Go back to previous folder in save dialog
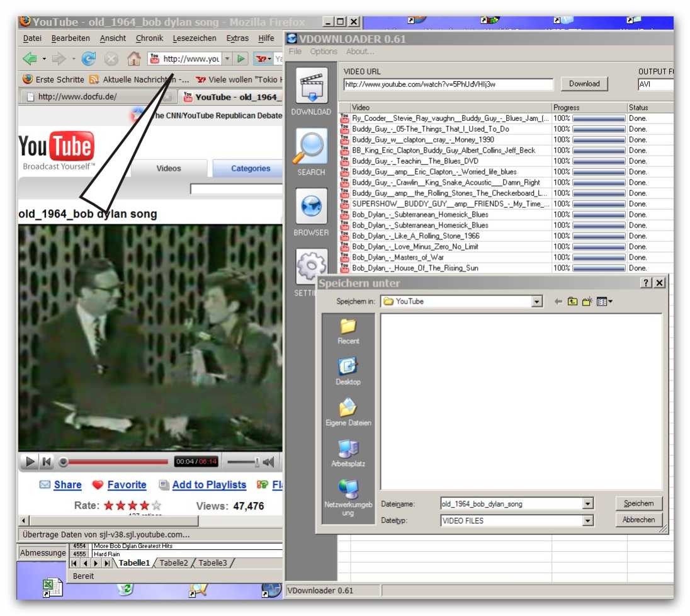690x616 pixels. (558, 302)
